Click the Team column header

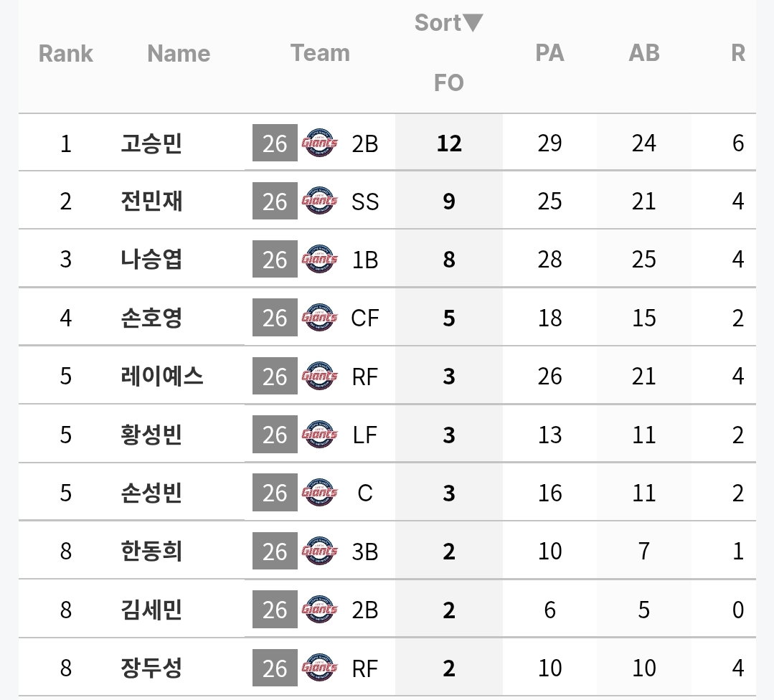tap(321, 53)
